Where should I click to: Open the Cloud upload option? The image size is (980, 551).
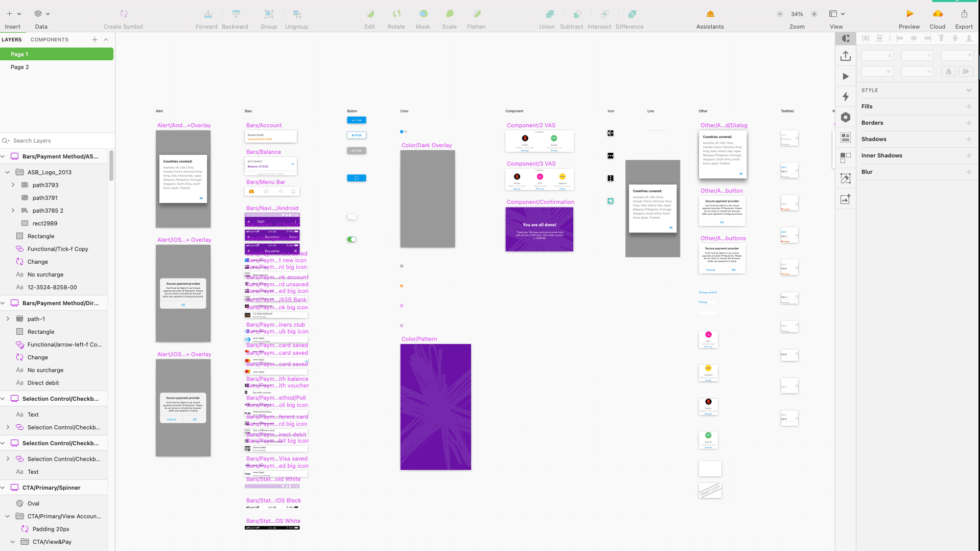click(x=938, y=19)
